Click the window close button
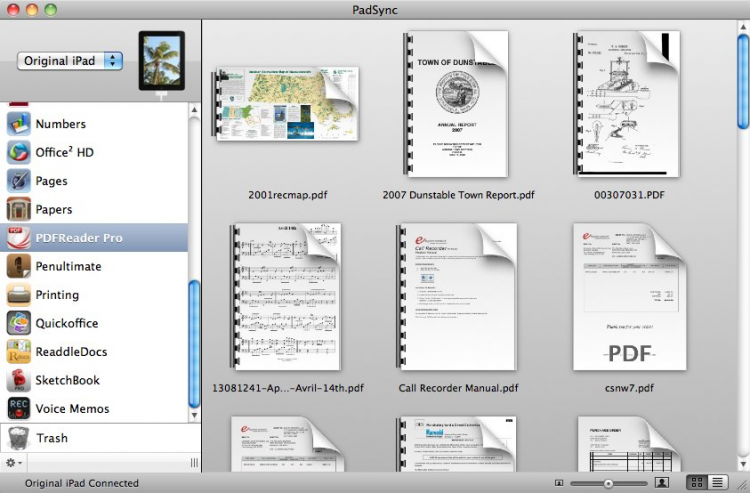 pyautogui.click(x=13, y=10)
